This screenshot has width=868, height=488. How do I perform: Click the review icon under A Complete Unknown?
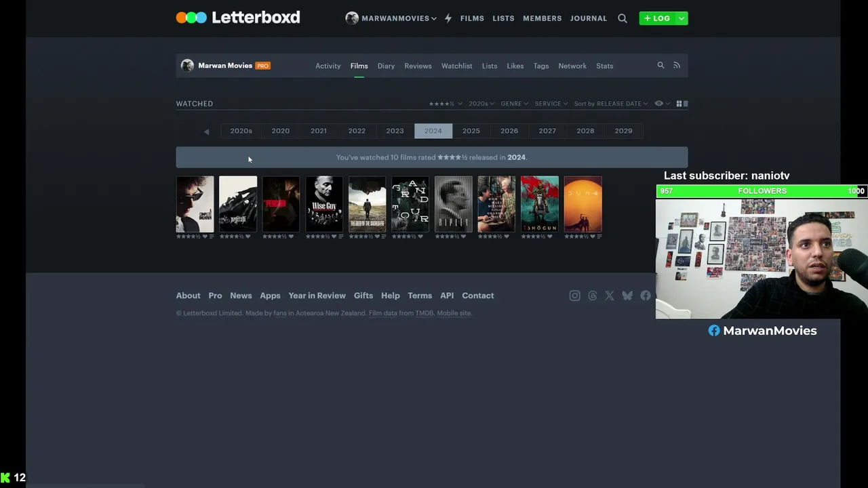tap(212, 237)
